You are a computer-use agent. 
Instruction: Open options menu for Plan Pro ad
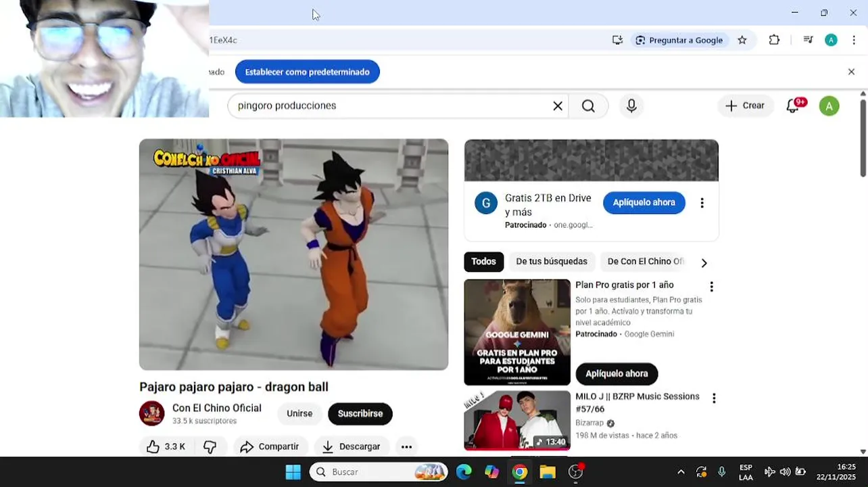(x=711, y=287)
